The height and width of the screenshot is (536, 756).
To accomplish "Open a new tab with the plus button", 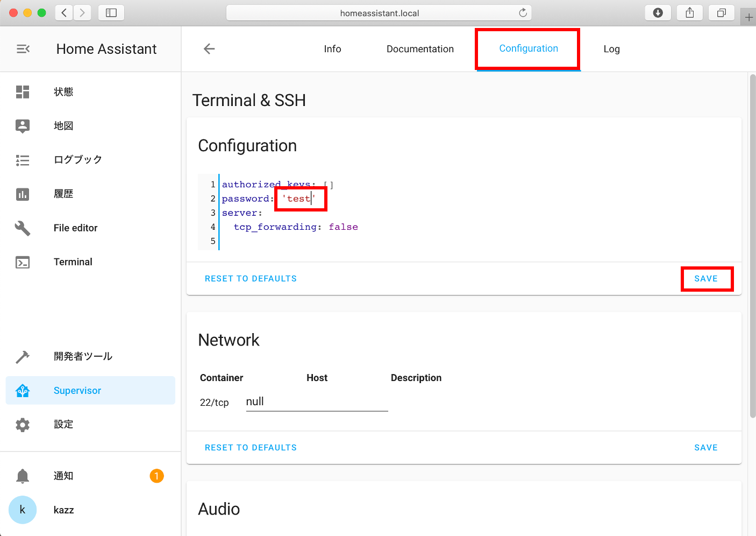I will [748, 17].
